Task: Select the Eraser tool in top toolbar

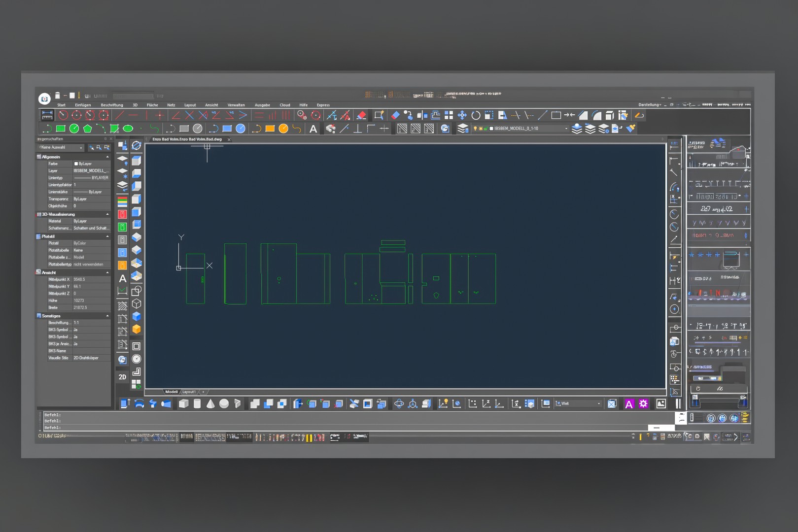Action: tap(361, 115)
